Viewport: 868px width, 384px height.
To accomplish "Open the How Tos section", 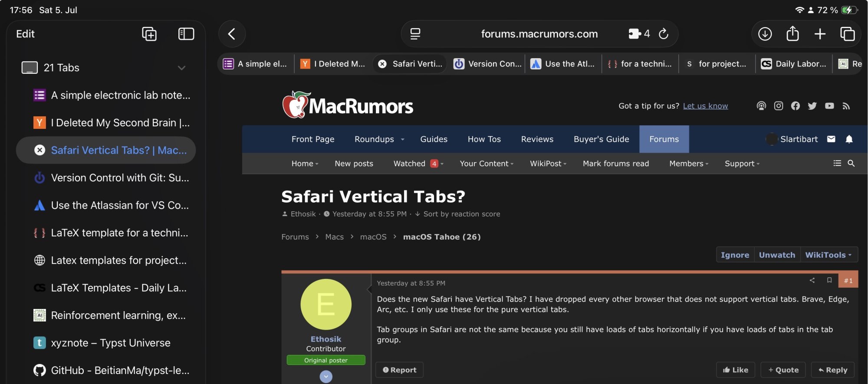I will pos(484,139).
